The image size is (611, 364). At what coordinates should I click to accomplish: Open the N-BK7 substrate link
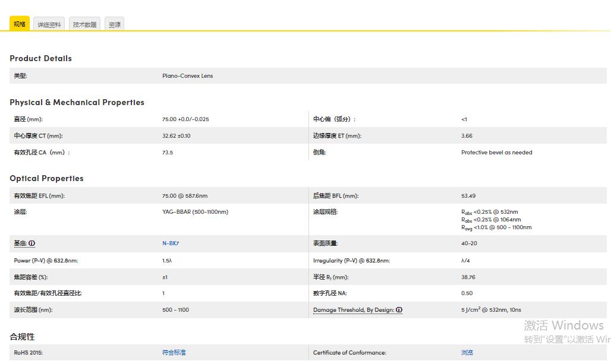171,243
